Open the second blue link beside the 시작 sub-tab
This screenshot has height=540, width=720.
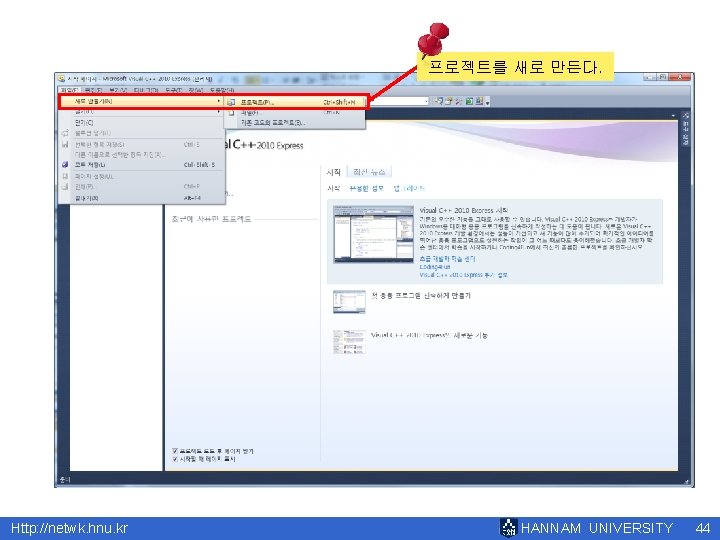(x=366, y=188)
